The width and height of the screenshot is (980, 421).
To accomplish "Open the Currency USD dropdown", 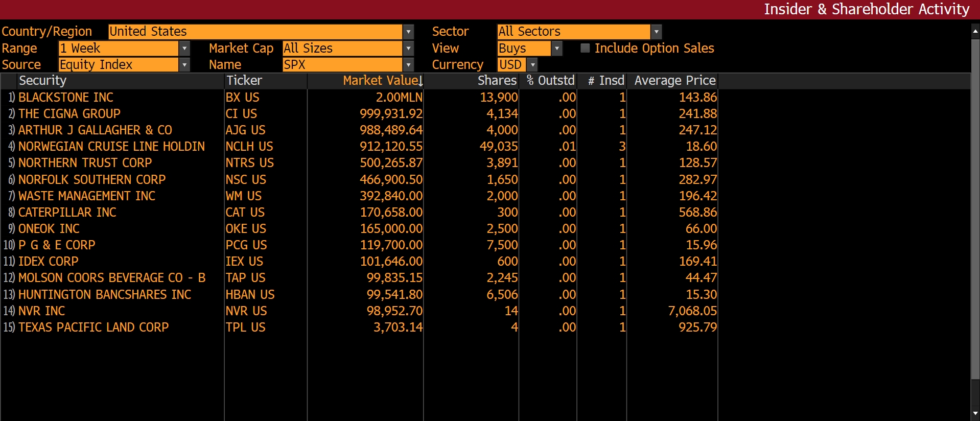I will tap(532, 65).
